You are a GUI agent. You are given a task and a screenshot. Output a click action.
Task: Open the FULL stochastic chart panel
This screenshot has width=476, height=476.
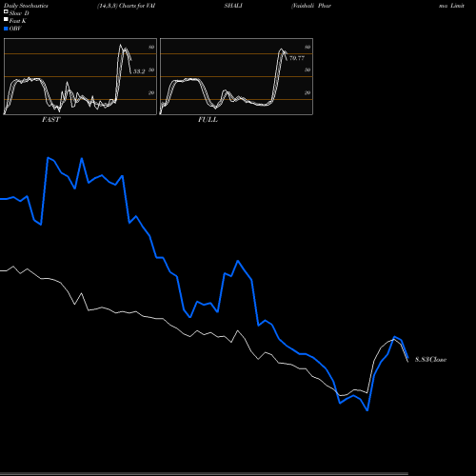(236, 76)
